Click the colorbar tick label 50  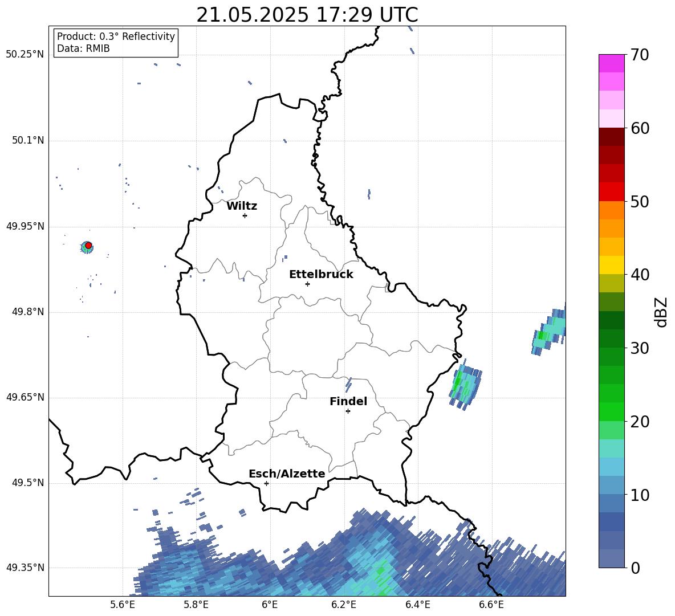[x=640, y=201]
